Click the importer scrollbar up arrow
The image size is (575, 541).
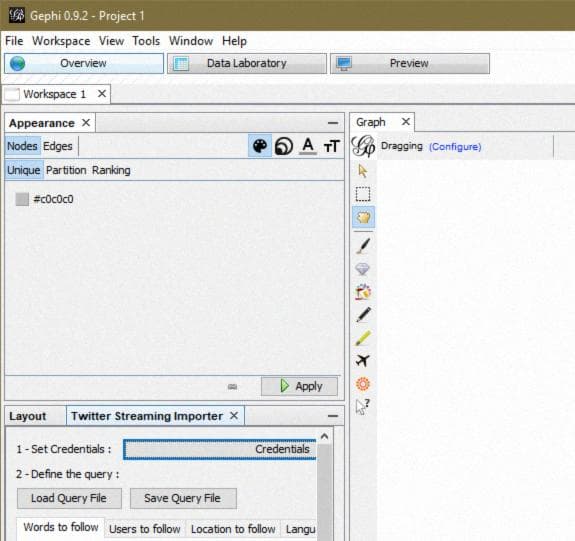pyautogui.click(x=324, y=436)
